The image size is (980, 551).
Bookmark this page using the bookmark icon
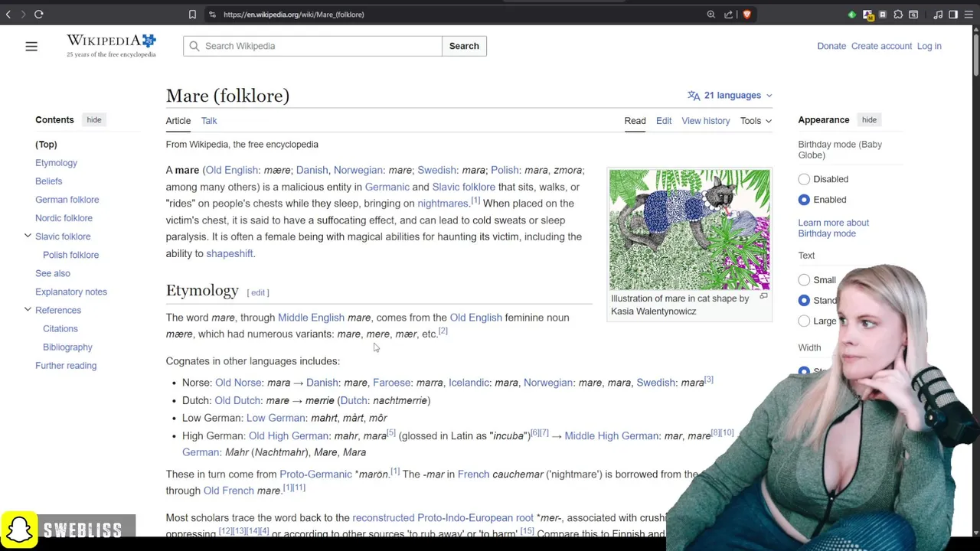[x=192, y=14]
